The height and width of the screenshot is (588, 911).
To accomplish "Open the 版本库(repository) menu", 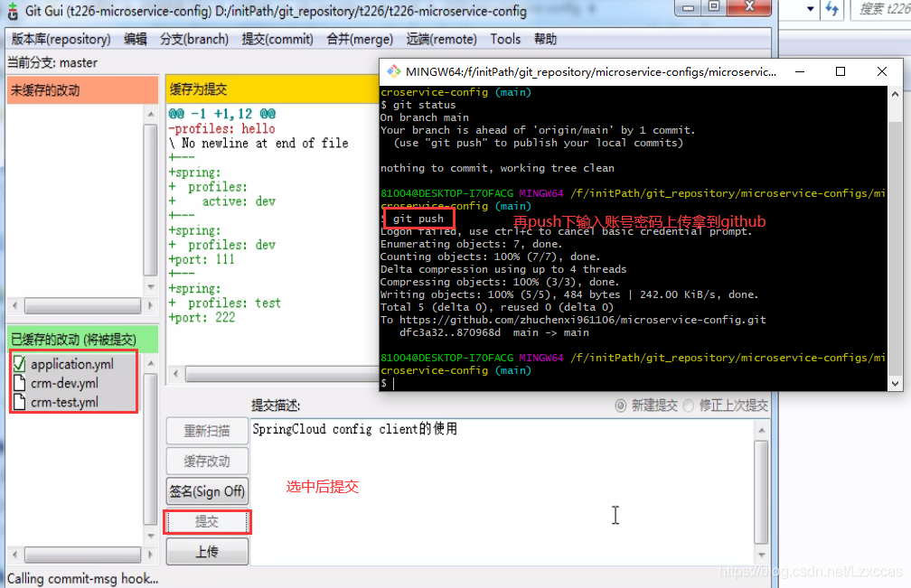I will [x=60, y=39].
